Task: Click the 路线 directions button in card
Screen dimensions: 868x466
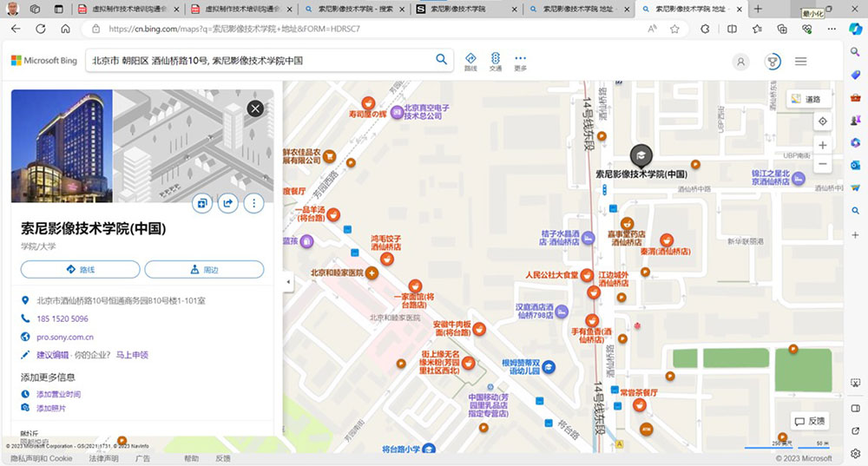Action: (x=80, y=270)
